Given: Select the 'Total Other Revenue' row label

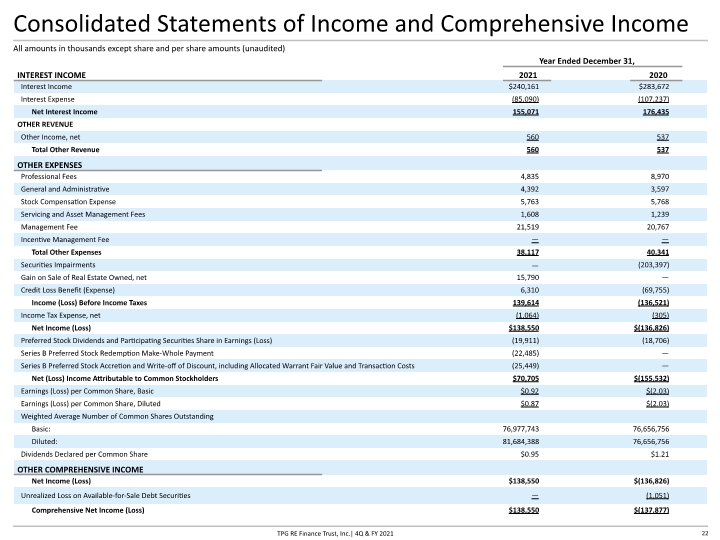Looking at the screenshot, I should click(65, 150).
